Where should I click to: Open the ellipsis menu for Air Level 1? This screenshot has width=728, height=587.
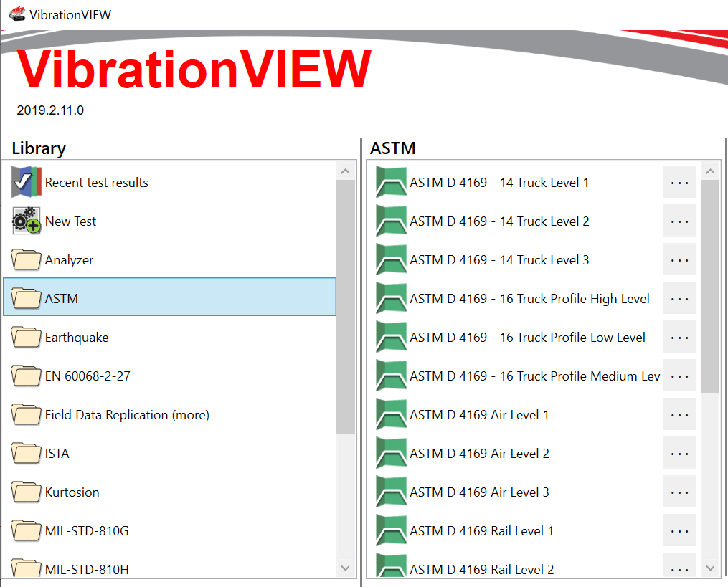679,414
